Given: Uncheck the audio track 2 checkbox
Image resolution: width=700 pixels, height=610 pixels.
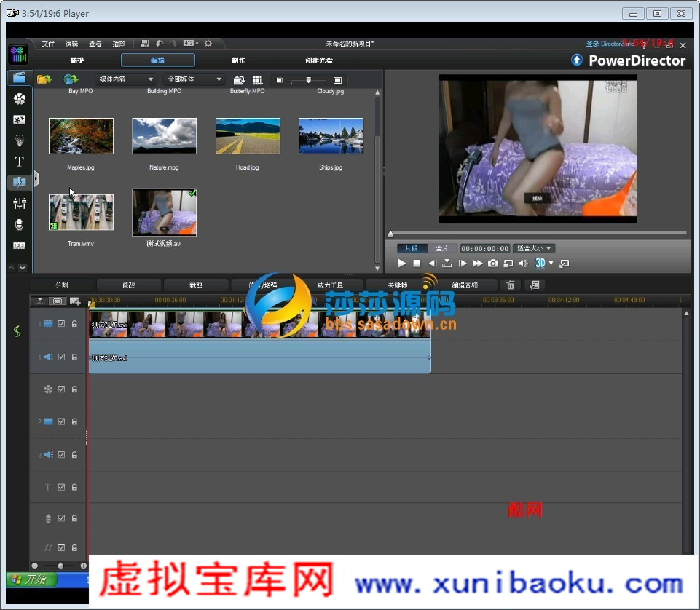Looking at the screenshot, I should click(62, 455).
